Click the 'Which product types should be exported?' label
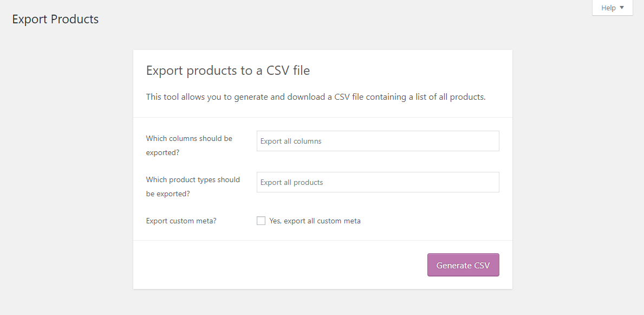Image resolution: width=644 pixels, height=315 pixels. [x=193, y=187]
